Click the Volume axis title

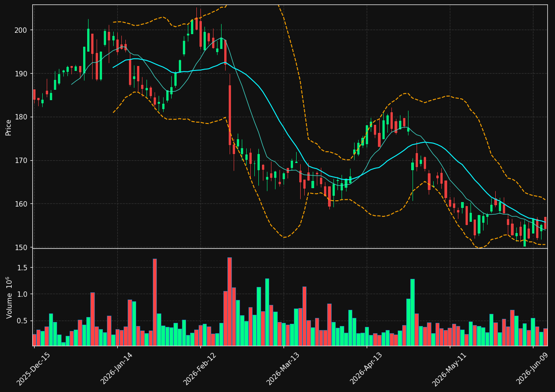(x=9, y=297)
